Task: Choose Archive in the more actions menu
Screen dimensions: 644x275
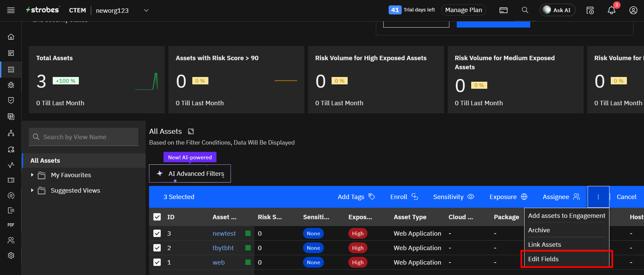Action: (x=539, y=230)
